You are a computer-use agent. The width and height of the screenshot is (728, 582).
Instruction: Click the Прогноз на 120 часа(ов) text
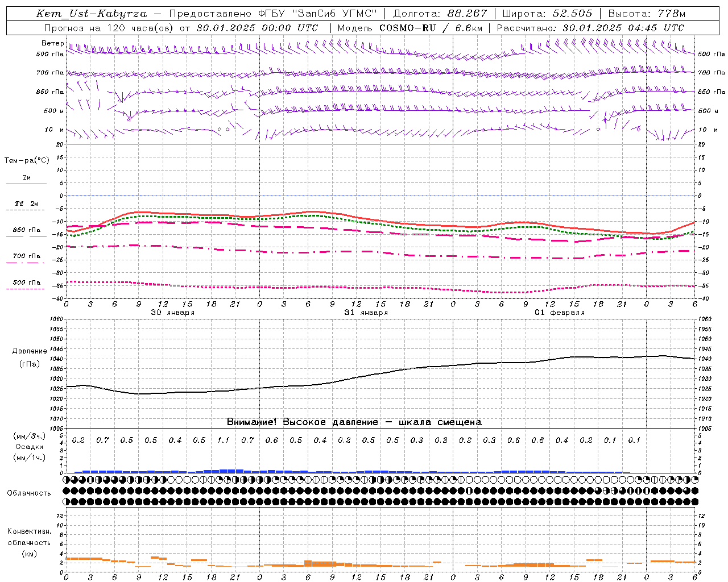pyautogui.click(x=110, y=28)
